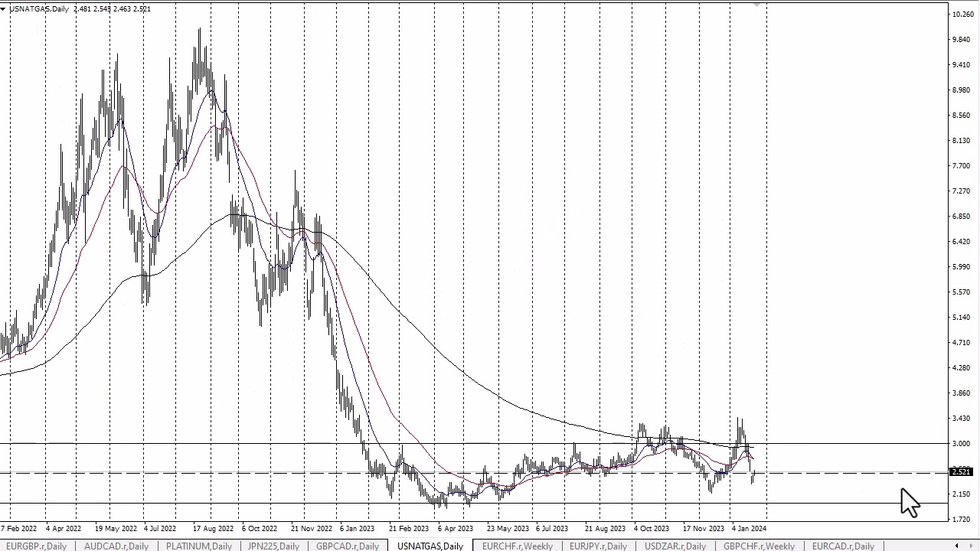Click the 21 Nov 2022 date label

[x=312, y=528]
